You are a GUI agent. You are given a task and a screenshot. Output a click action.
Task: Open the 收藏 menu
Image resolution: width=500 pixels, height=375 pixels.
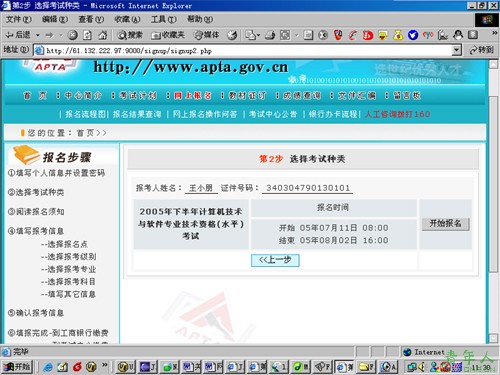[x=127, y=19]
